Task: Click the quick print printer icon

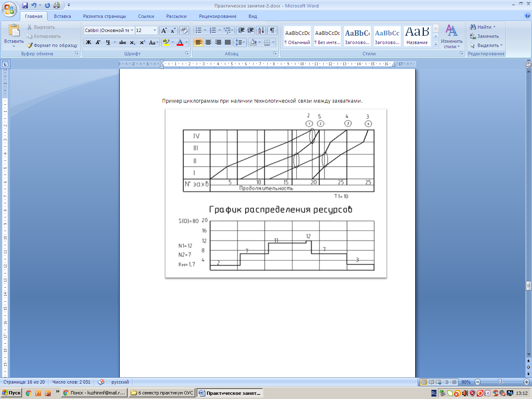Action: click(57, 5)
